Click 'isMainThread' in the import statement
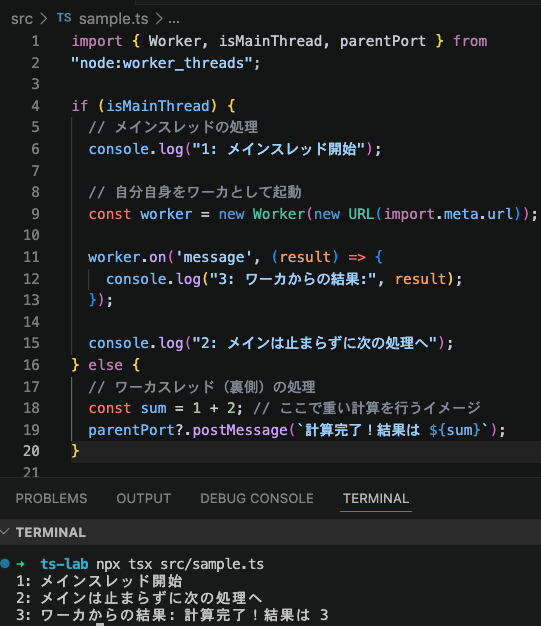541x626 pixels. (270, 41)
